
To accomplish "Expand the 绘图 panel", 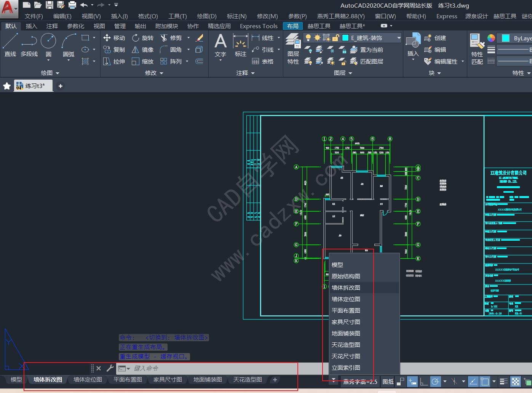I will [x=50, y=73].
